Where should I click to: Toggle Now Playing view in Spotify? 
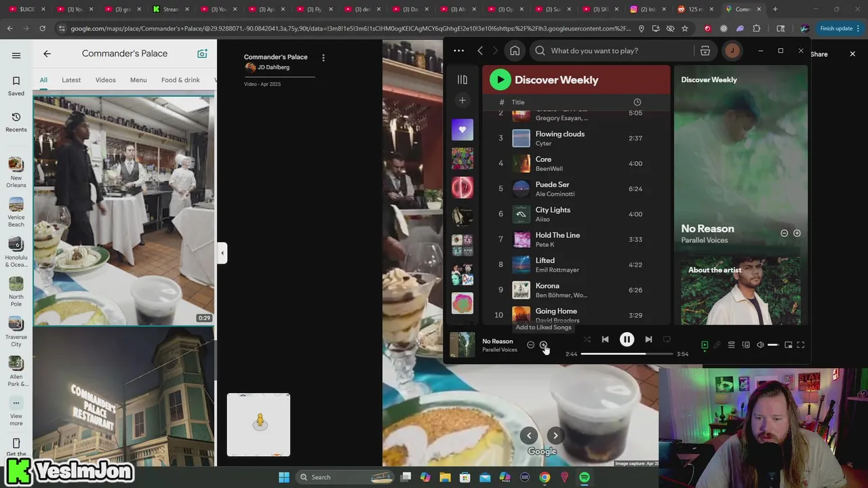point(705,345)
